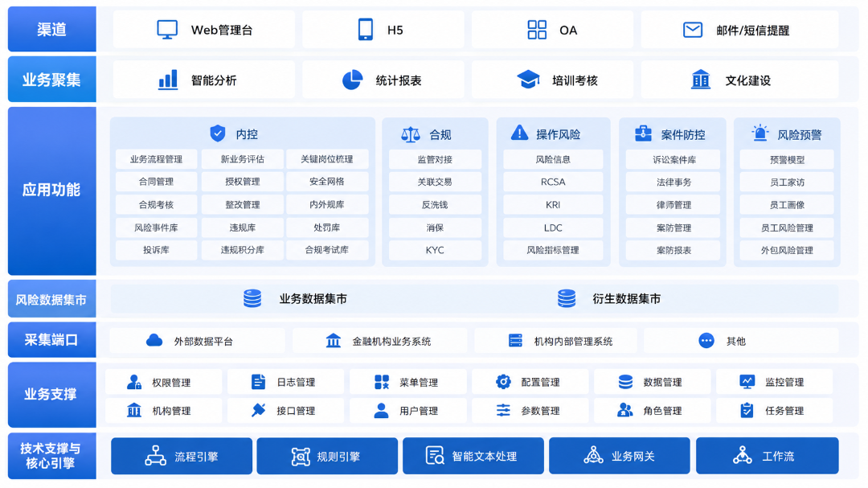Click the gear icon beside 配置管理
The width and height of the screenshot is (868, 488).
(x=503, y=382)
